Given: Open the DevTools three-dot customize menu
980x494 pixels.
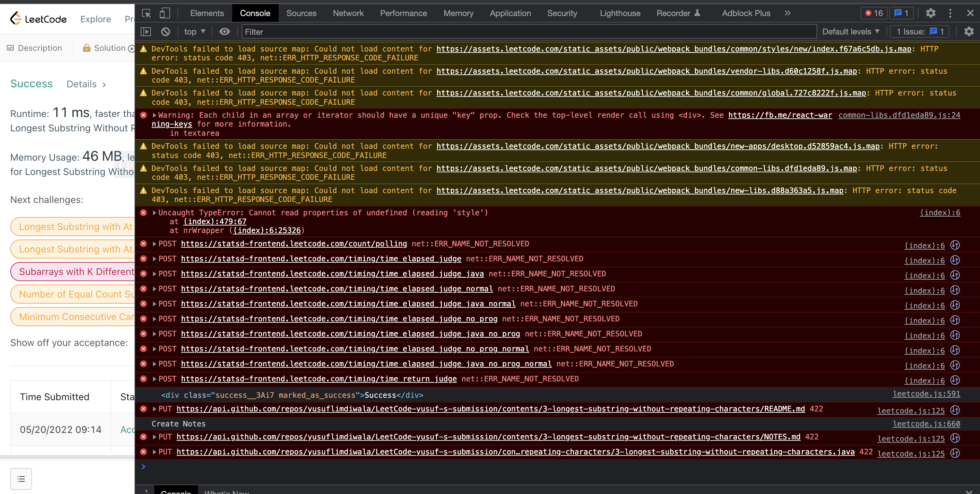Looking at the screenshot, I should [950, 13].
